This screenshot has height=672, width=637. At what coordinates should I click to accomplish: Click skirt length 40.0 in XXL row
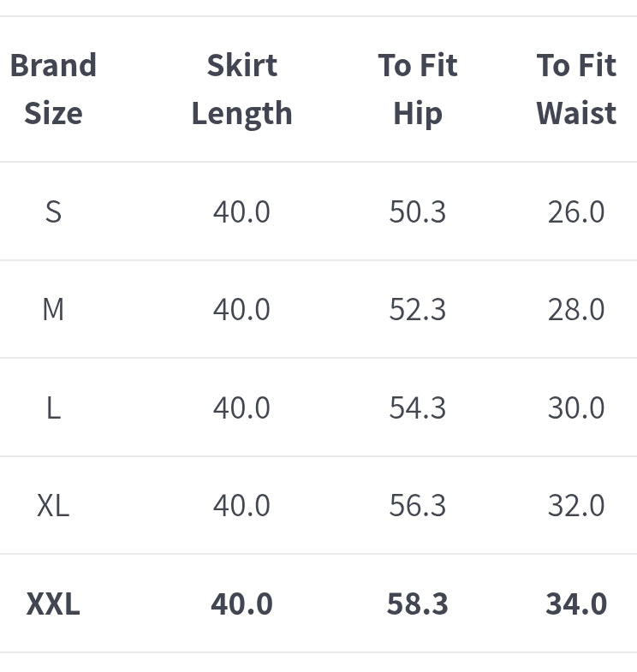coord(241,604)
